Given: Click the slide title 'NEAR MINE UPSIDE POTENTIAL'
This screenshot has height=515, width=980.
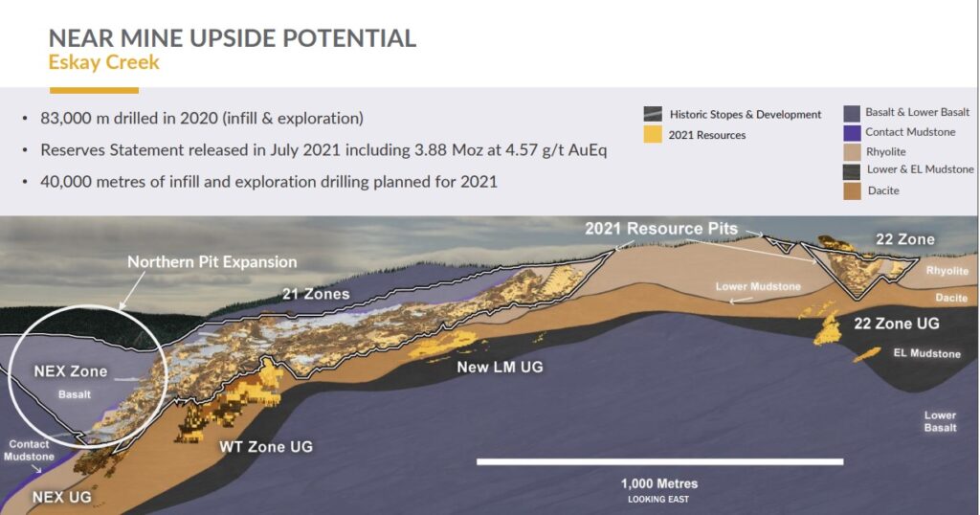Looking at the screenshot, I should click(x=232, y=38).
